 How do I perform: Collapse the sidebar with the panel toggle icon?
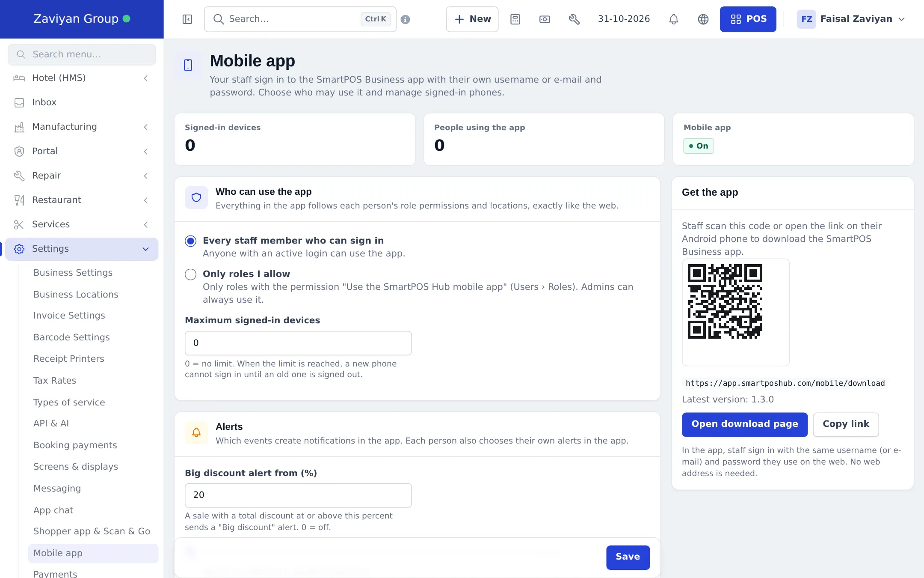click(187, 19)
